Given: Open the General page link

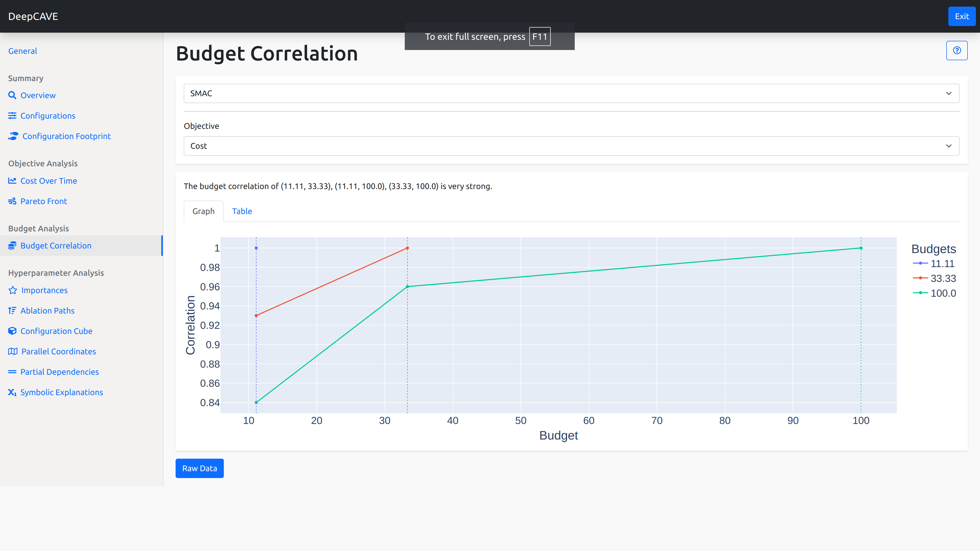Looking at the screenshot, I should click(x=22, y=51).
